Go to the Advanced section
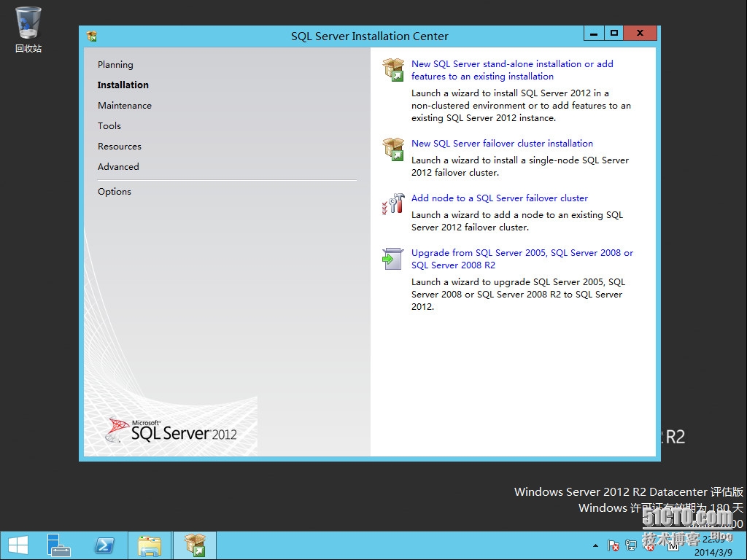This screenshot has width=747, height=560. pos(118,167)
